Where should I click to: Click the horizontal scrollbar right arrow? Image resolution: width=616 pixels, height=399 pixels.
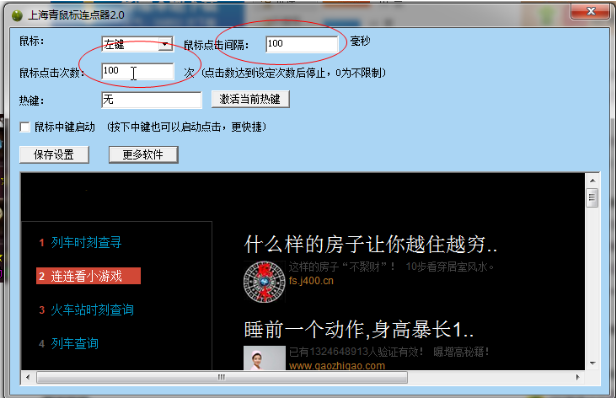[x=578, y=377]
